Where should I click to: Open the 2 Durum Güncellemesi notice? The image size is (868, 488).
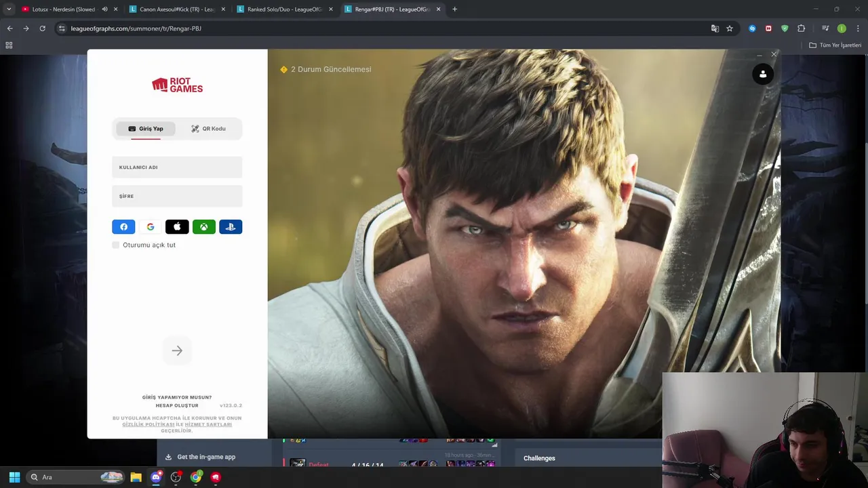click(x=325, y=69)
